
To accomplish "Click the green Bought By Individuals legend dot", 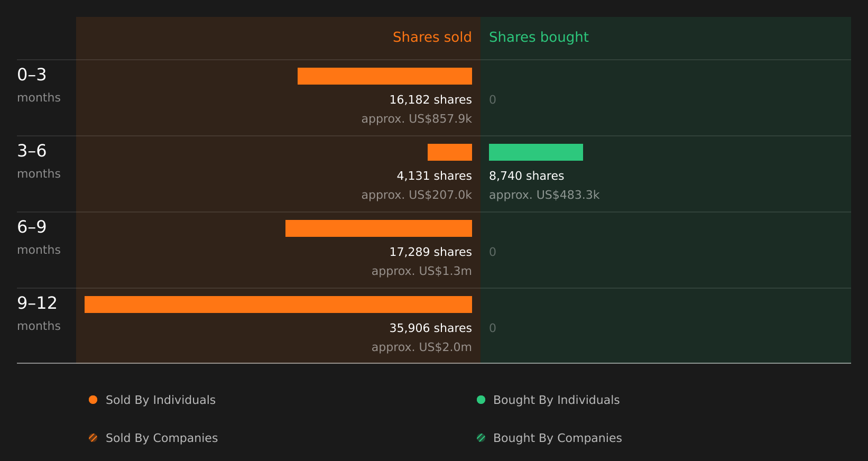I will [x=481, y=400].
